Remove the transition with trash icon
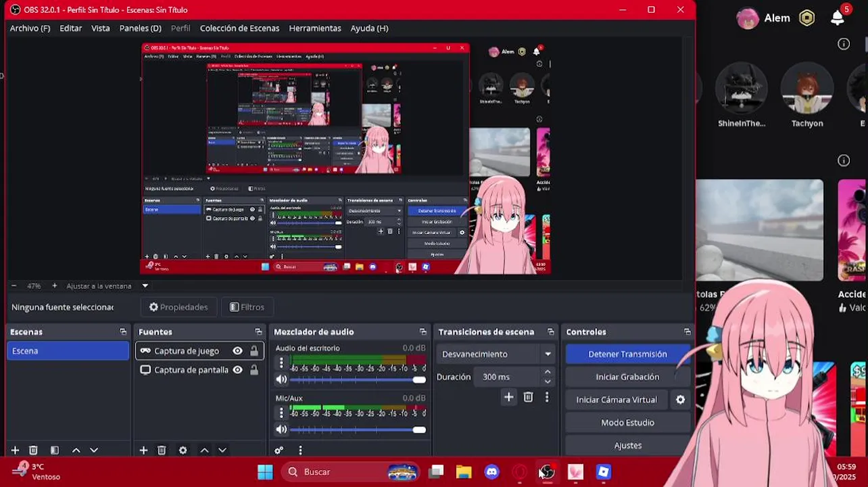 [x=528, y=398]
